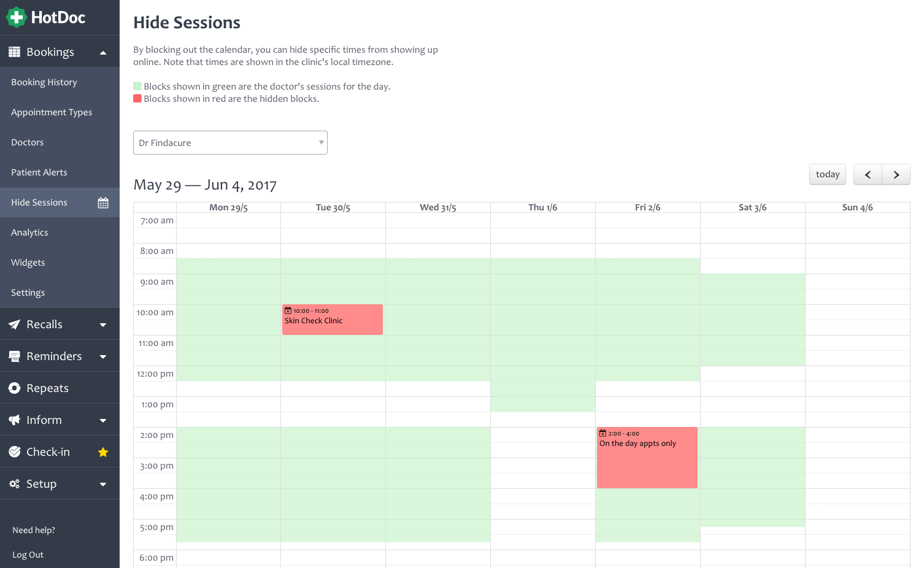Open the Dr Findacure doctor dropdown

[x=230, y=143]
